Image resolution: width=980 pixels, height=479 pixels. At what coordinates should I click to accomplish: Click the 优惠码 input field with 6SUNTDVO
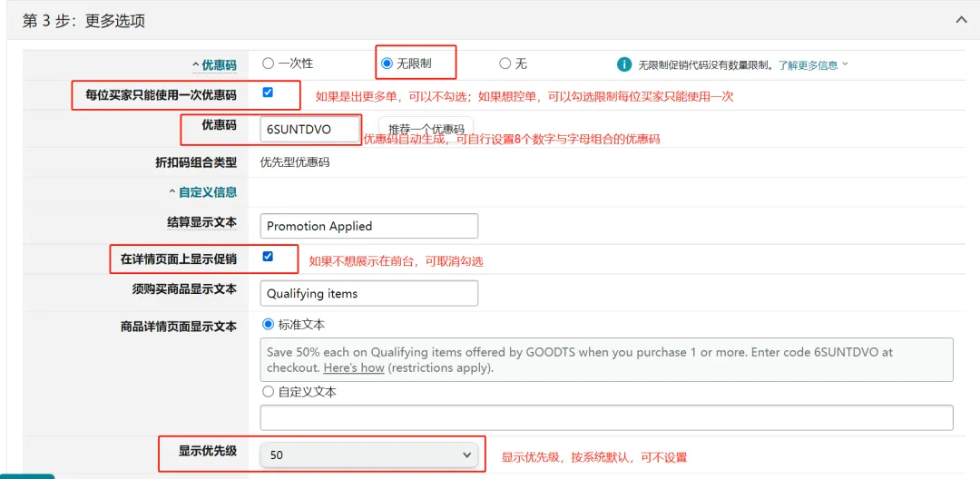pos(310,129)
